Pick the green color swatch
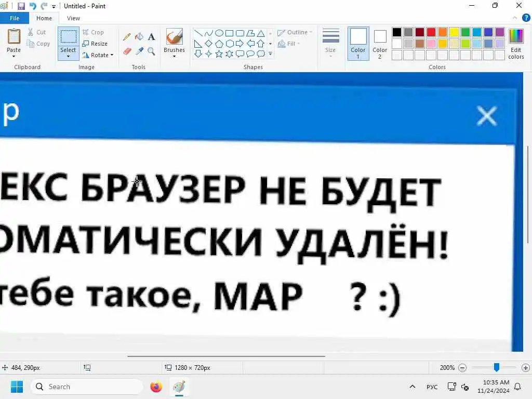This screenshot has width=532, height=399. [465, 32]
